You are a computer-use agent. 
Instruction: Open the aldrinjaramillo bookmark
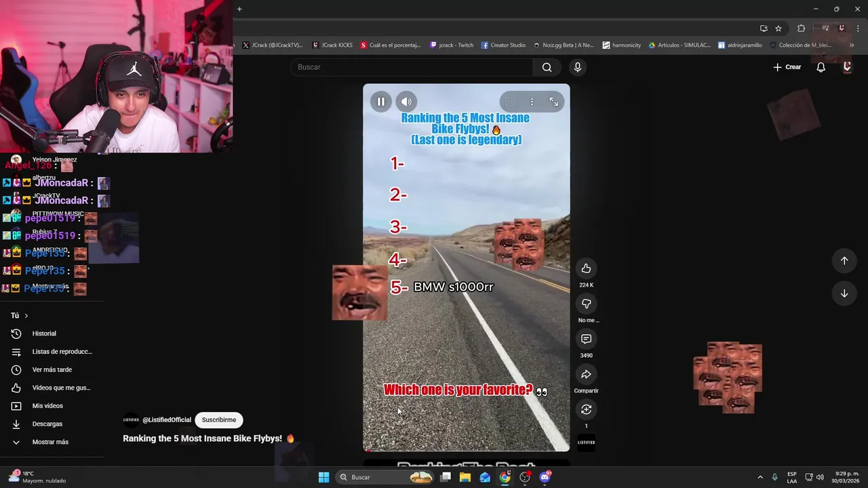click(740, 45)
